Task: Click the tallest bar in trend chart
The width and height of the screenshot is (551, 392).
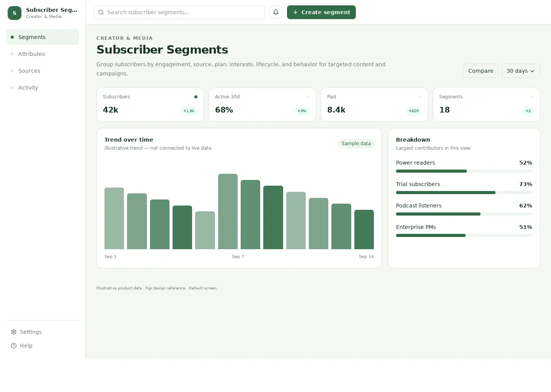Action: coord(228,211)
